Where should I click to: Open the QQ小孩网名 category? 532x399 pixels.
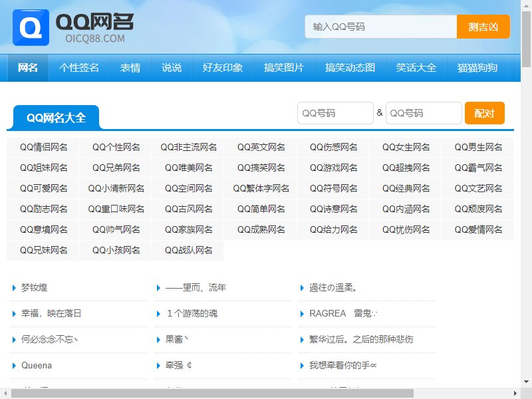click(116, 251)
